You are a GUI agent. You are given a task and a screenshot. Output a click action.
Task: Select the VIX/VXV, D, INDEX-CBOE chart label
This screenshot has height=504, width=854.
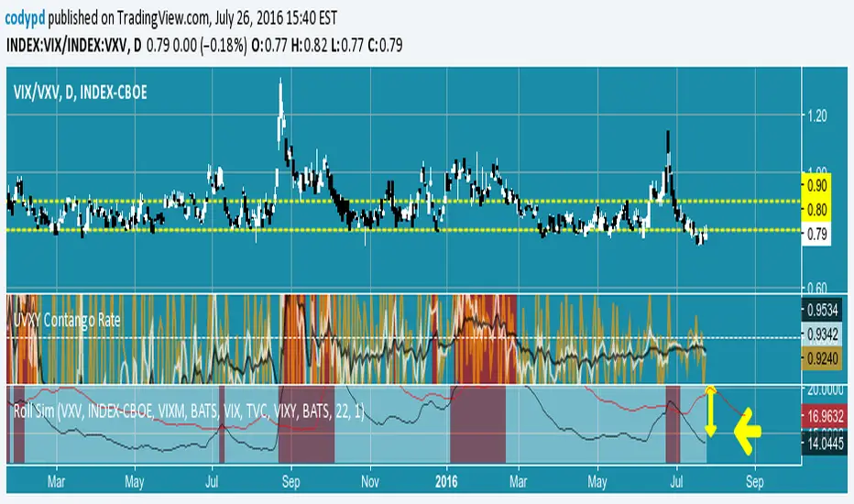tap(80, 93)
